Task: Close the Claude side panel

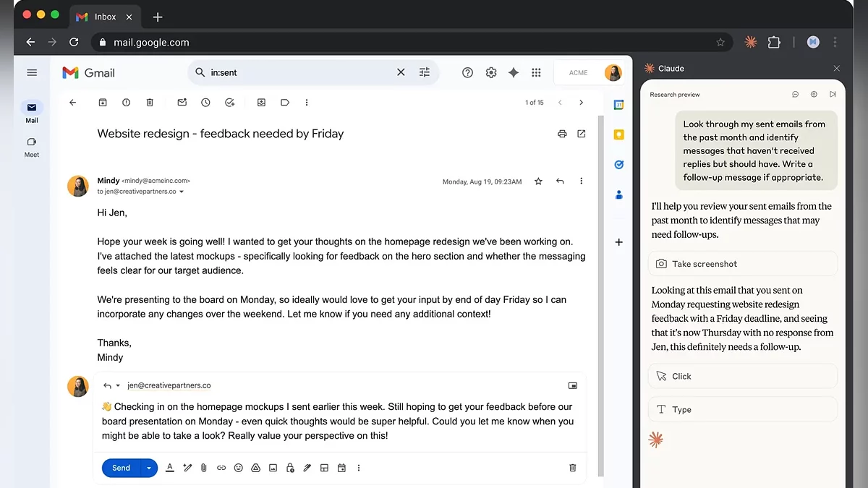Action: click(837, 68)
